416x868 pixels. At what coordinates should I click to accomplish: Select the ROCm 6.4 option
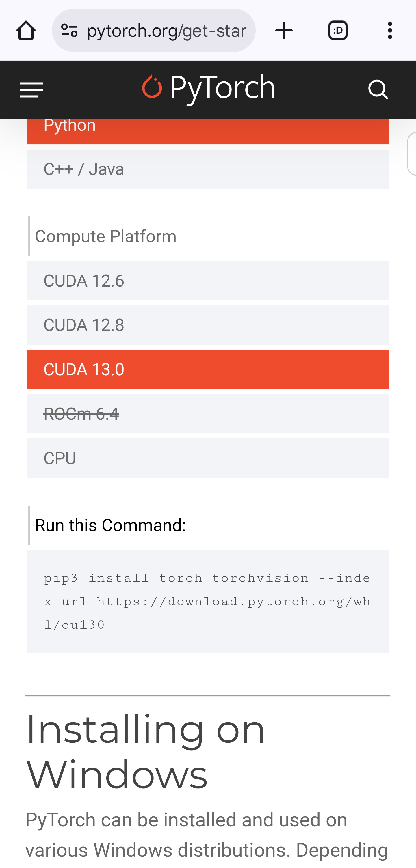pos(208,414)
